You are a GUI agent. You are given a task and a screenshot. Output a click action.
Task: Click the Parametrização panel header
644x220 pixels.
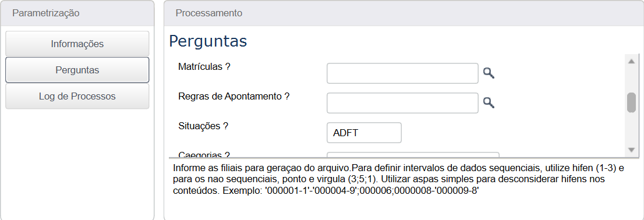tap(77, 13)
